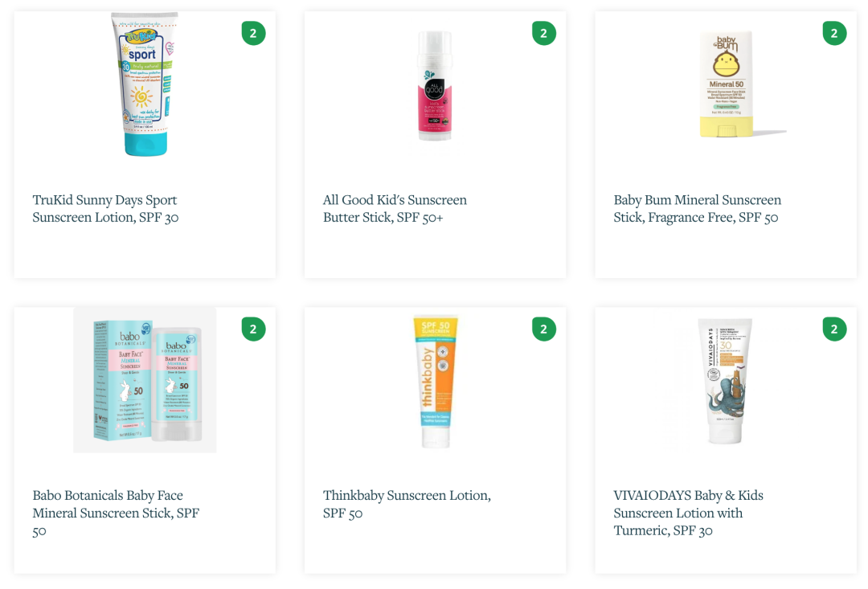
Task: Open Thinkbaby Sunscreen Lotion, SPF 50 link
Action: [407, 504]
